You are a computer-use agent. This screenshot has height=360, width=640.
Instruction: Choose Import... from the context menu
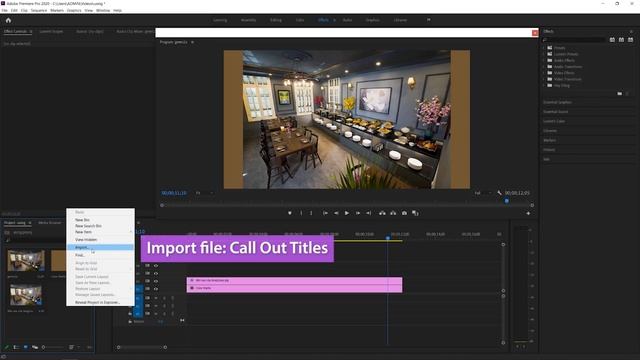100,247
